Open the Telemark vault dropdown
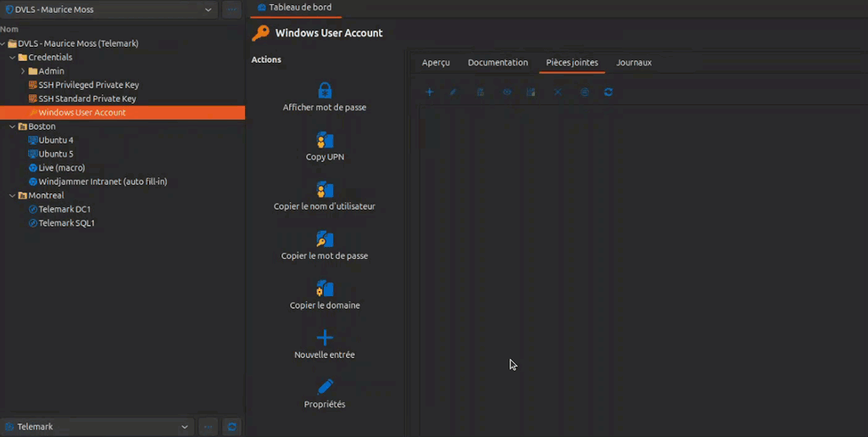Screen dimensions: 868x437 pyautogui.click(x=97, y=427)
